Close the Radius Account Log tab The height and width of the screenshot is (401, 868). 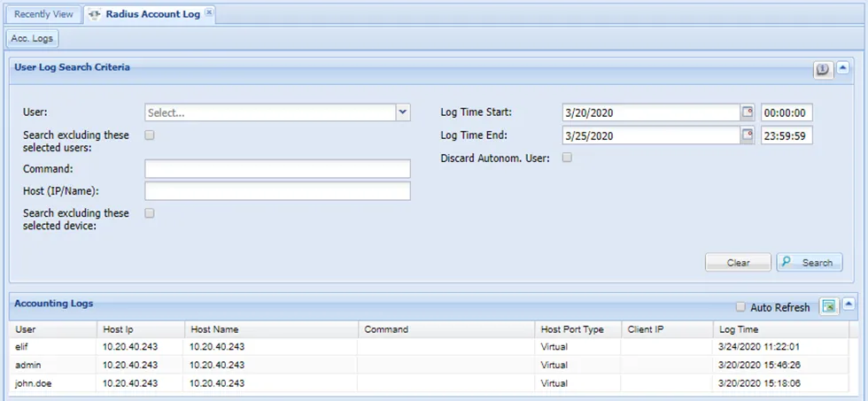209,13
